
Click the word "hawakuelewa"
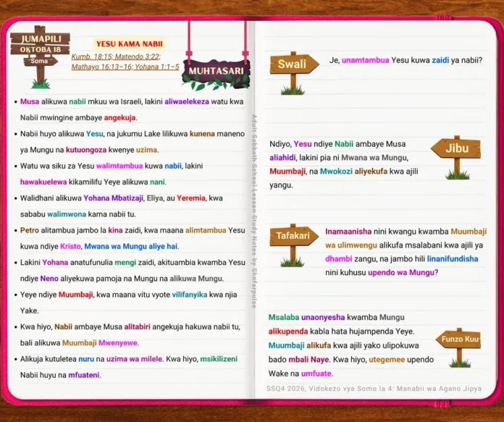43,182
